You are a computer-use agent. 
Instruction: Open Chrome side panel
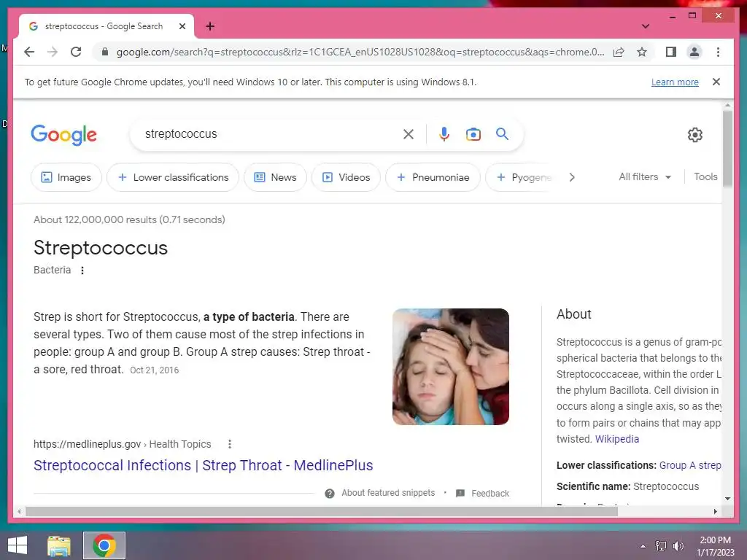tap(671, 52)
